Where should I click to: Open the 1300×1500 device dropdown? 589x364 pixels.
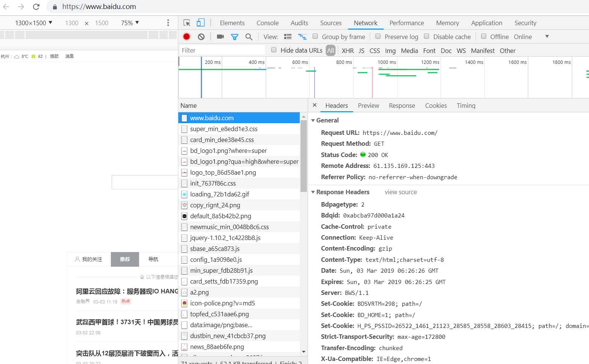point(33,23)
